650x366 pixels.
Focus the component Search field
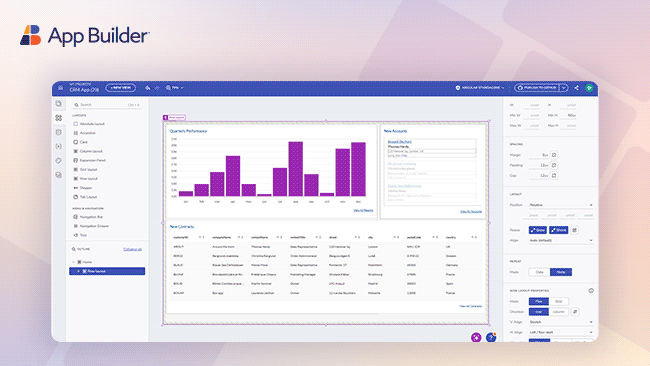click(x=107, y=105)
